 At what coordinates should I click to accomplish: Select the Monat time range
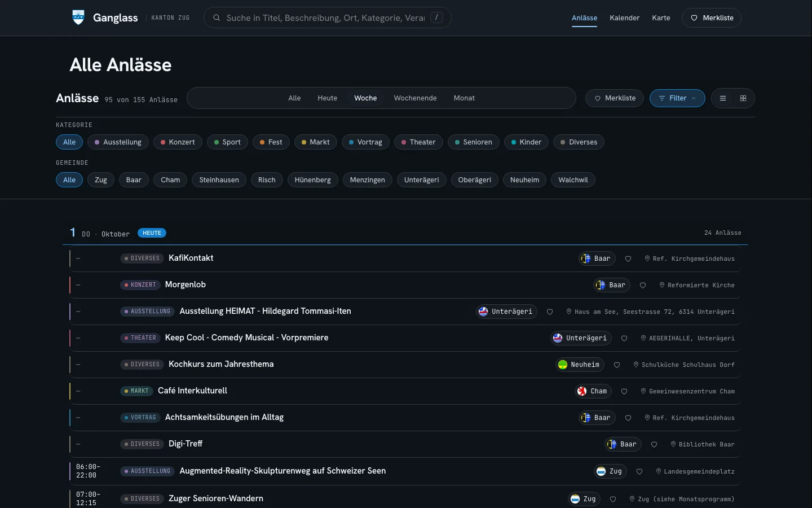[x=464, y=98]
